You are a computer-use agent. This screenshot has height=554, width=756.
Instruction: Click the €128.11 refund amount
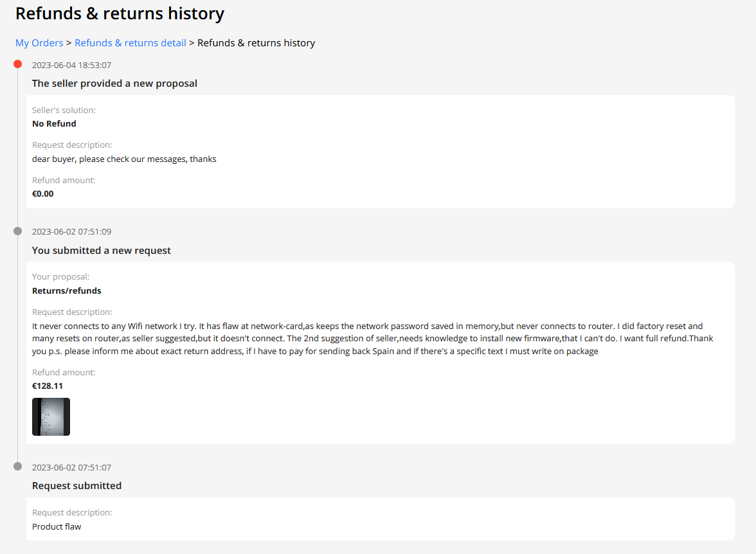point(48,386)
